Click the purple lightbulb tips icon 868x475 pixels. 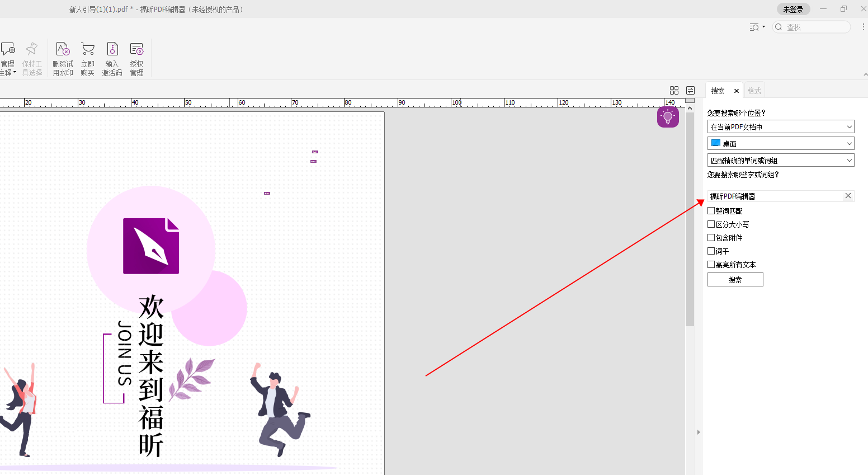[x=668, y=117]
